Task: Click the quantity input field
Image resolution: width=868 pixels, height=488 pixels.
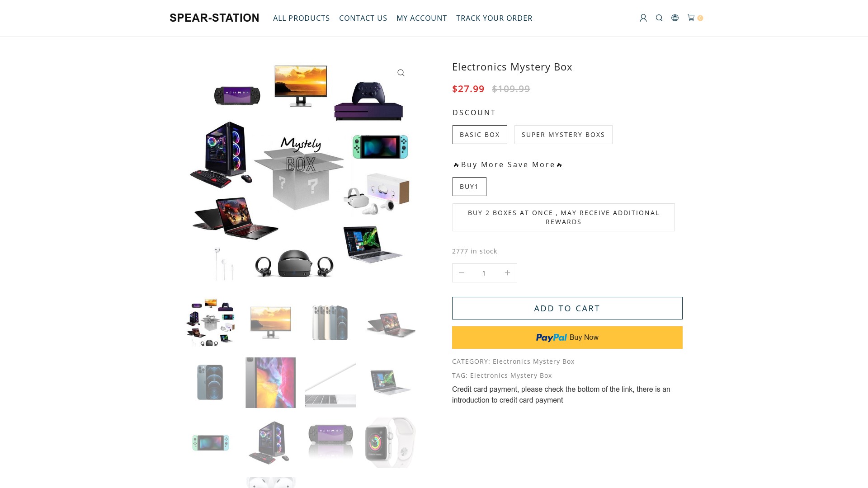Action: pos(484,273)
